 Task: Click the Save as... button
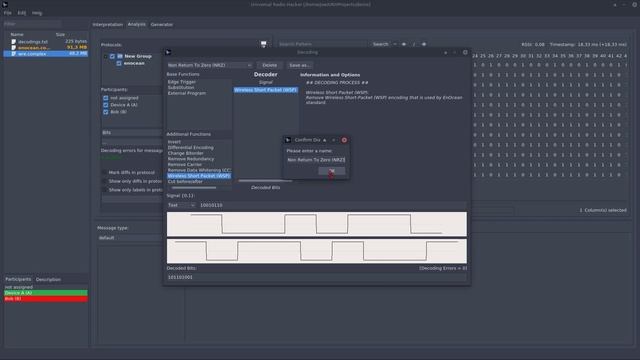pyautogui.click(x=299, y=65)
